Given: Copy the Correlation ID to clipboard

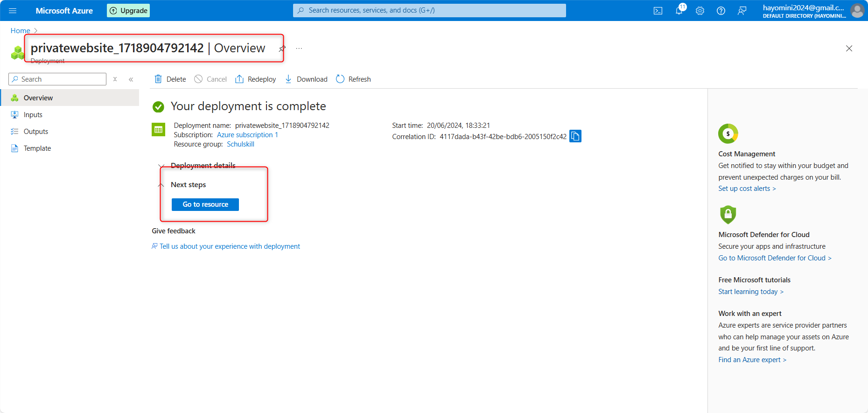Looking at the screenshot, I should pyautogui.click(x=575, y=136).
